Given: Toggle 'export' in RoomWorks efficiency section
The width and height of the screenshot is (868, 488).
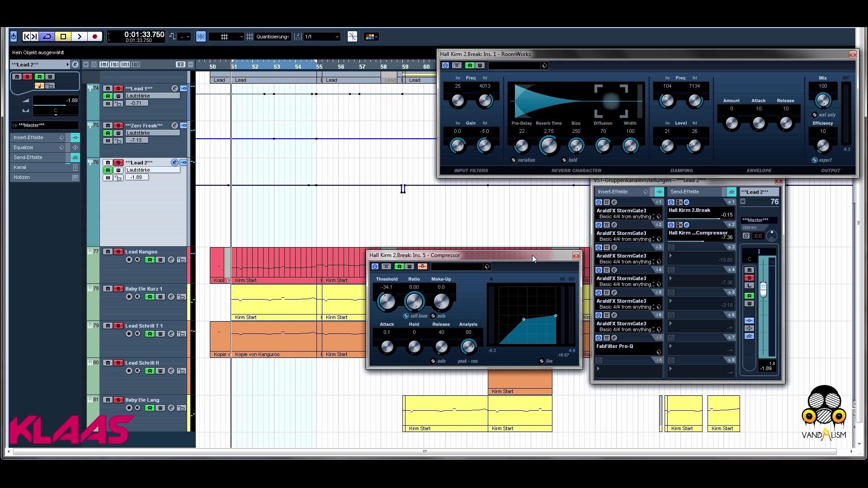Looking at the screenshot, I should click(815, 160).
